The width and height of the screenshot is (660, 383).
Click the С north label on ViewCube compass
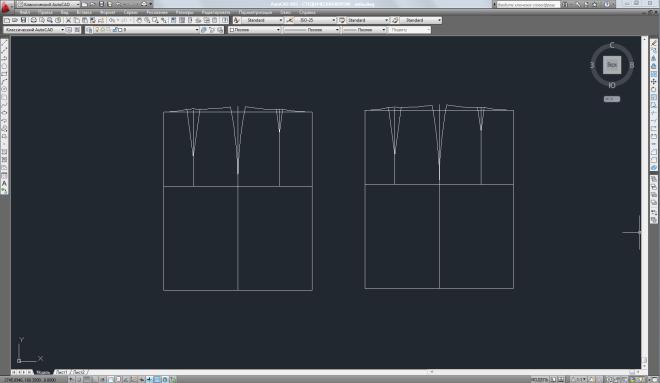612,45
